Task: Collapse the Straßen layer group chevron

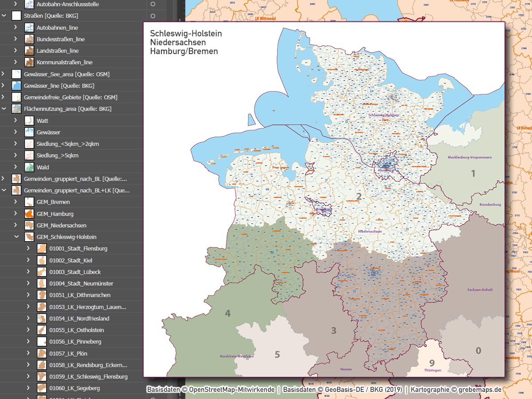Action: (x=4, y=16)
